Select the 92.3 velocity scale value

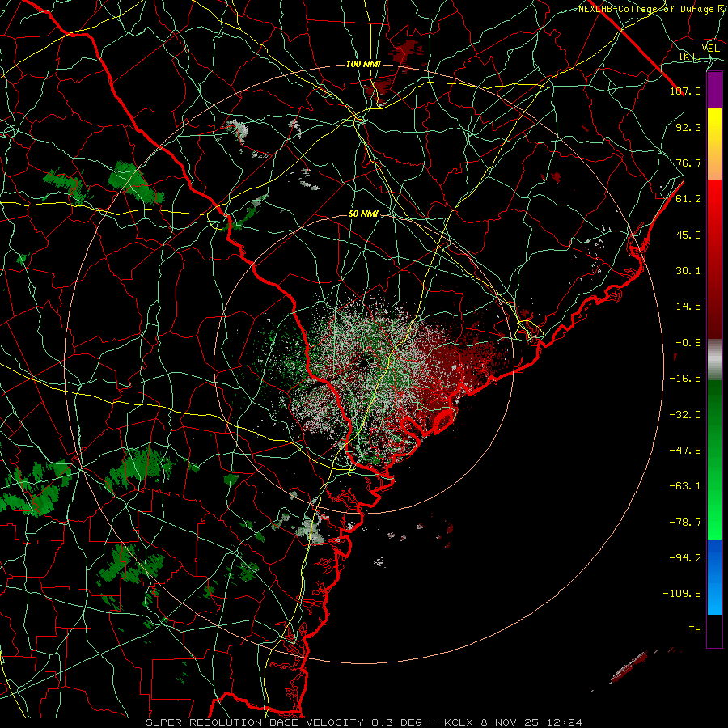click(x=688, y=127)
